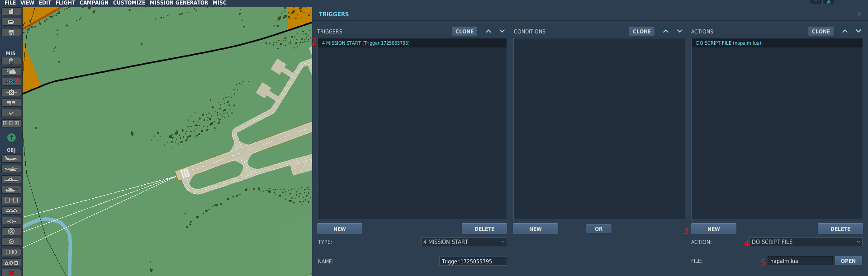
Task: Click the green up-arrow fly mission icon
Action: coord(11,137)
